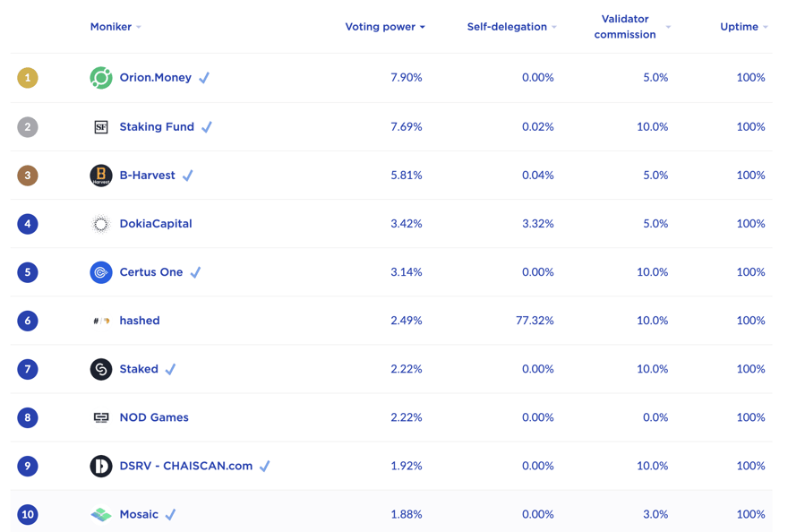Viewport: 788px width, 532px height.
Task: Click the verified checkmark beside DSRV - CHAISCAN.com
Action: coord(265,466)
